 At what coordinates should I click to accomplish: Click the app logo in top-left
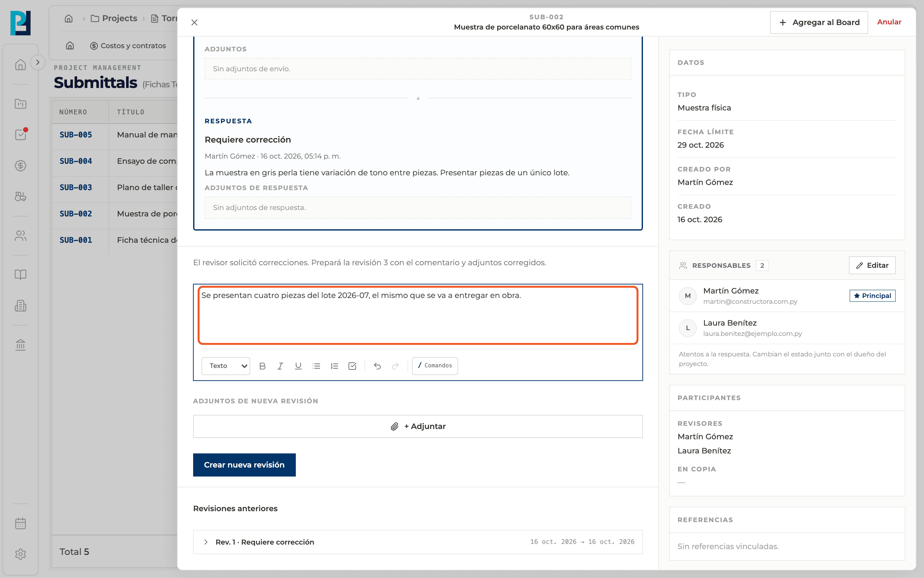(x=21, y=23)
